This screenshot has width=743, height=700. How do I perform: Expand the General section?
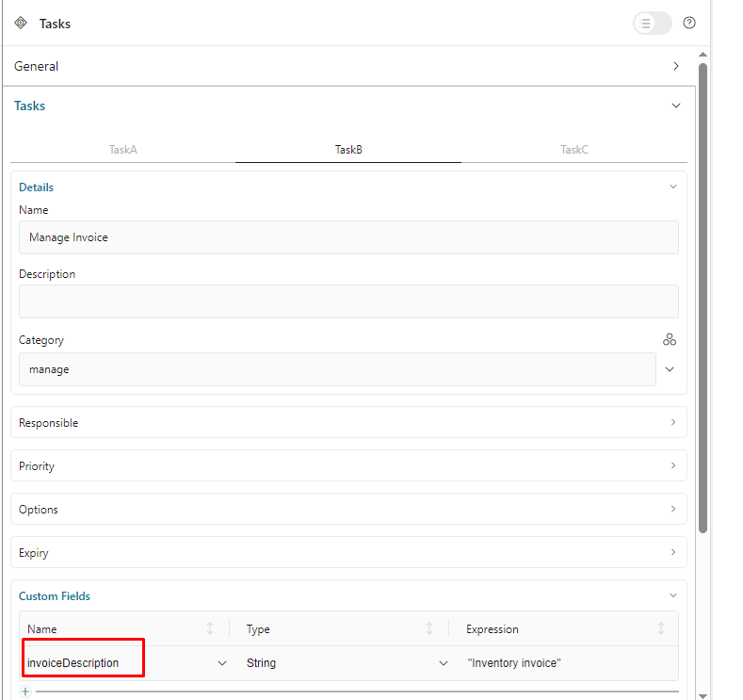(x=675, y=66)
